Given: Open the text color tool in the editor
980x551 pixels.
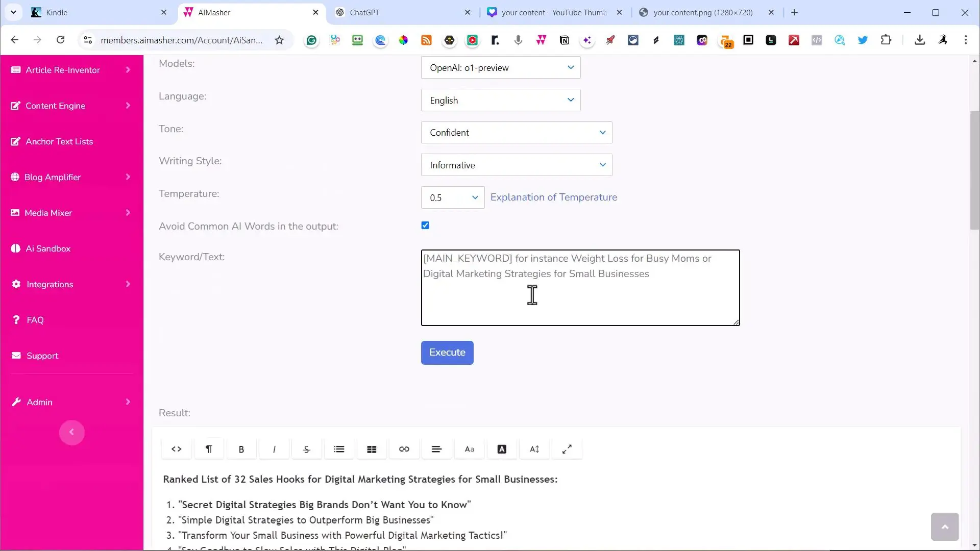Looking at the screenshot, I should coord(502,449).
